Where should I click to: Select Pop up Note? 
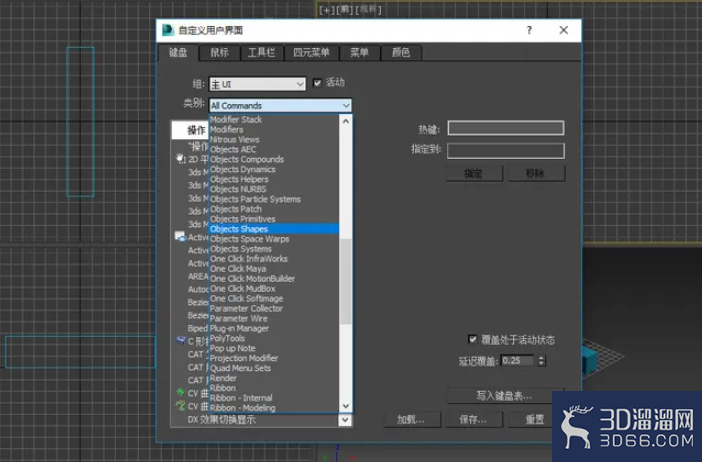tap(232, 348)
